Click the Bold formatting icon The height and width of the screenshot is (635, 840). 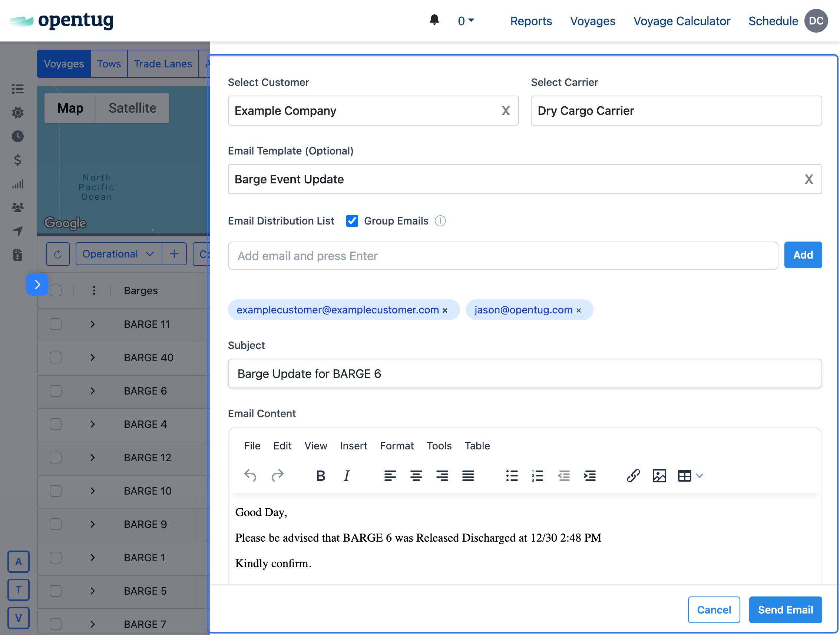pyautogui.click(x=321, y=476)
